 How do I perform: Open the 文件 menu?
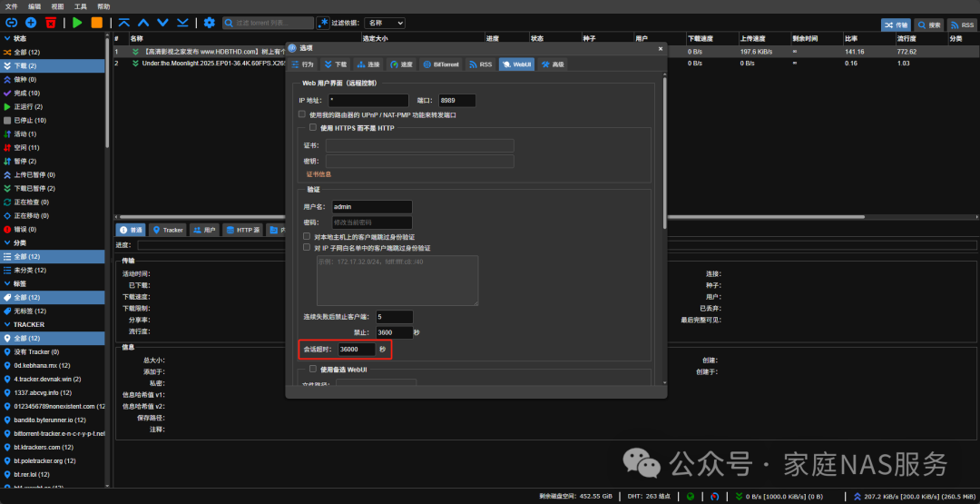pyautogui.click(x=11, y=6)
